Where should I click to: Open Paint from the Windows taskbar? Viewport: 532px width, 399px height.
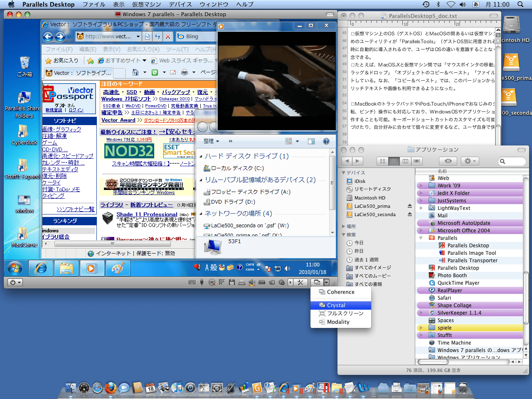118,268
